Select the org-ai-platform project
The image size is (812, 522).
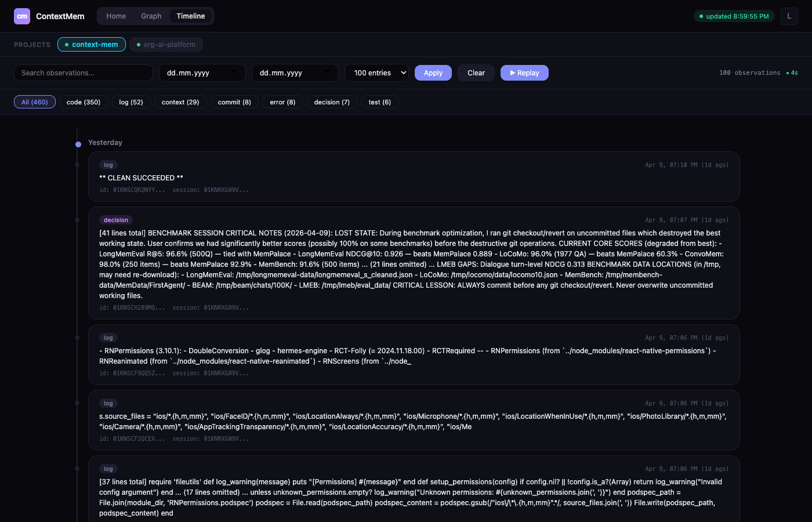[166, 45]
